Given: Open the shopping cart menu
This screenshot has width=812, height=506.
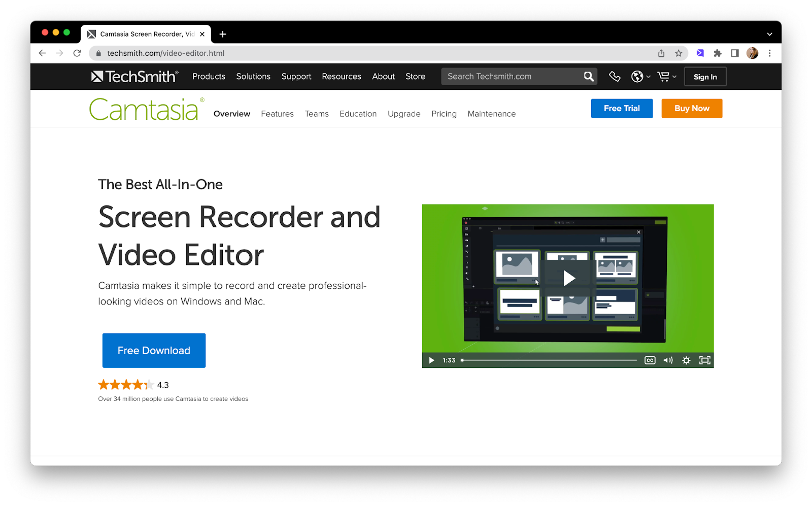Looking at the screenshot, I should point(667,77).
